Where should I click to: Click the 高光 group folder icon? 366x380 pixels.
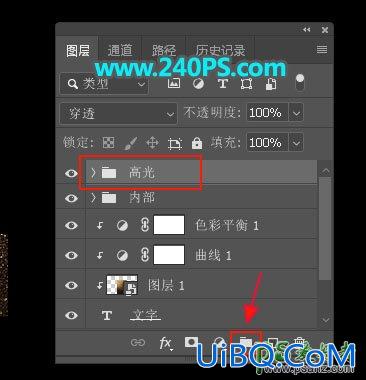pyautogui.click(x=109, y=173)
